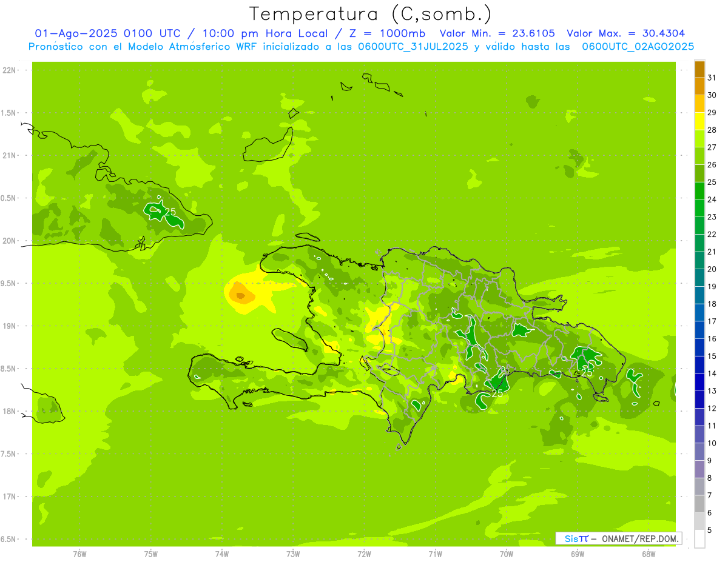Click the dark orange swatch above 31 on colorbar
This screenshot has width=728, height=562.
699,69
